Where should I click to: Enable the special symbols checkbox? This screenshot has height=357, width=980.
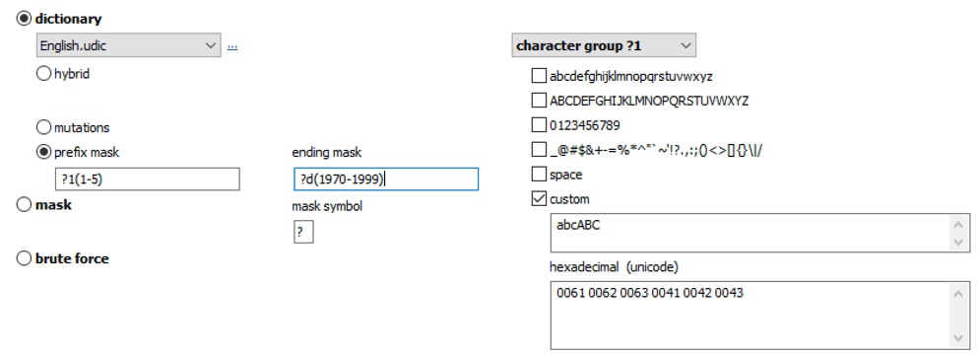538,150
